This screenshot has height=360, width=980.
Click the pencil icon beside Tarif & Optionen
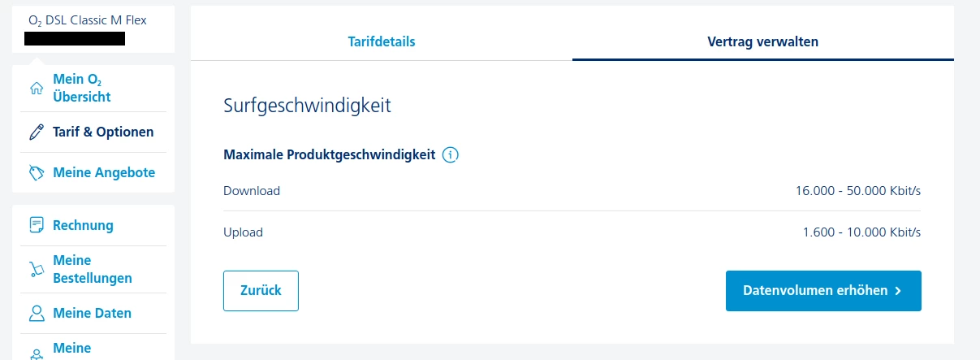coord(36,132)
